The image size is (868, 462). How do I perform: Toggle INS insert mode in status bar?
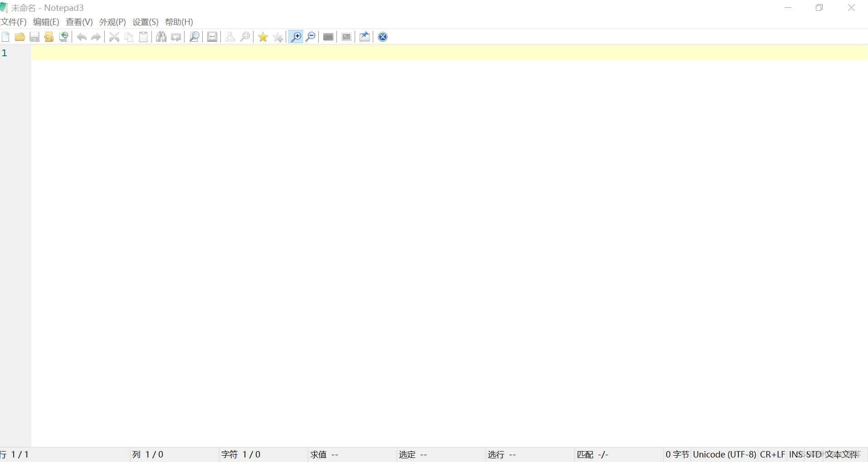point(796,454)
